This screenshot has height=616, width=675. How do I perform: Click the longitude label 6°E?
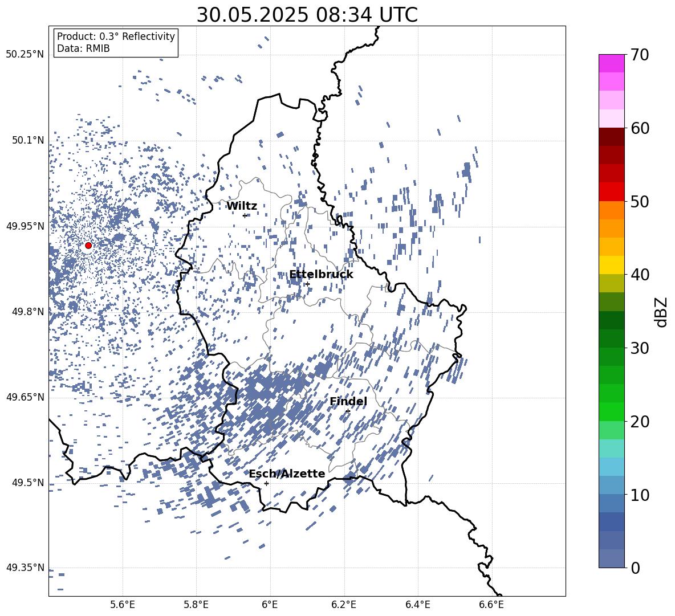(270, 605)
